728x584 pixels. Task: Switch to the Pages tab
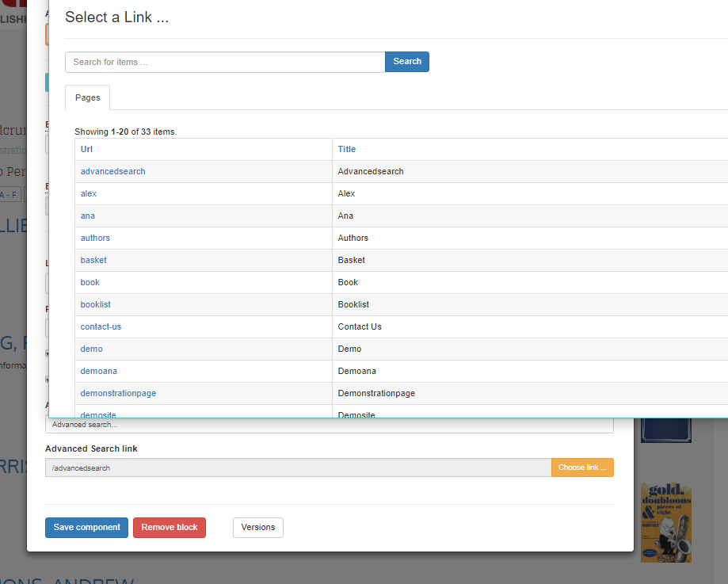click(87, 97)
